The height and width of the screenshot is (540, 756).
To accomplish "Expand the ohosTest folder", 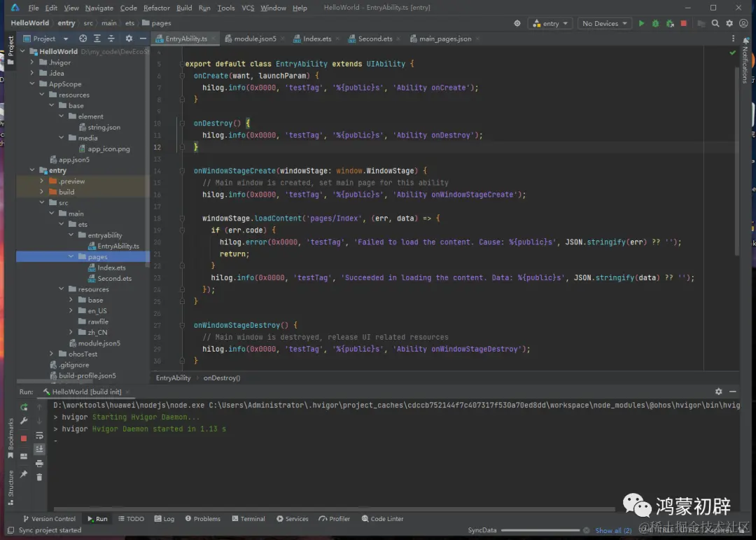I will (x=52, y=354).
